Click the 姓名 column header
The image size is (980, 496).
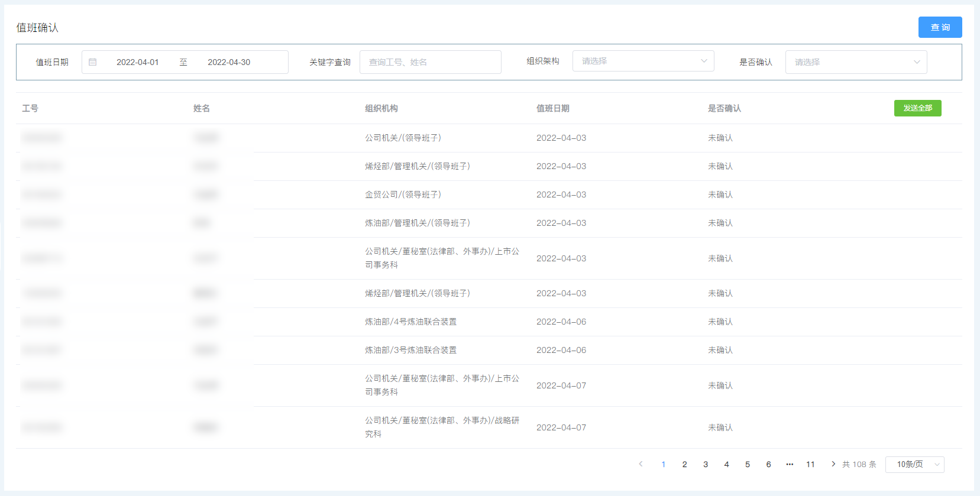202,108
